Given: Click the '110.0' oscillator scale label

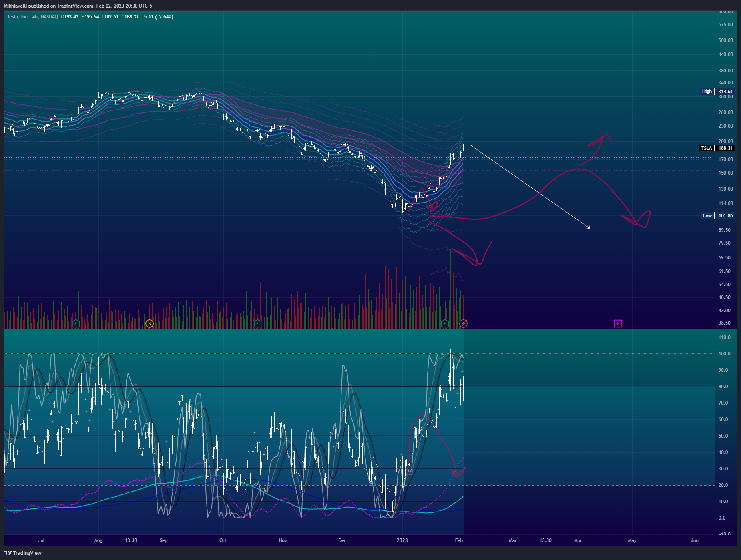Looking at the screenshot, I should click(x=724, y=337).
